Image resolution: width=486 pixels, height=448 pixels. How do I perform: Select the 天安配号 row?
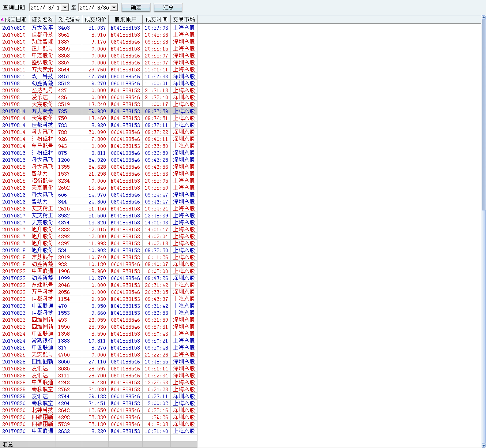[x=99, y=355]
